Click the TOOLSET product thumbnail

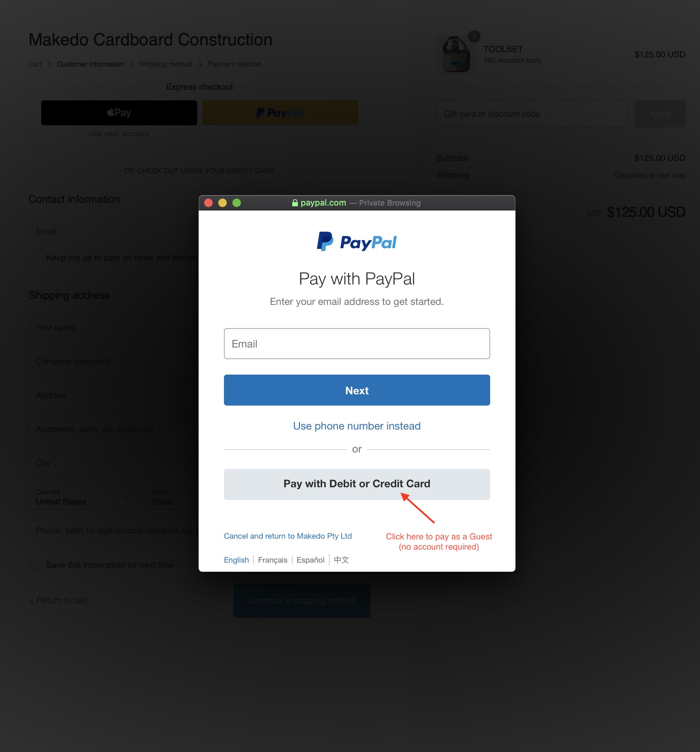[x=456, y=54]
